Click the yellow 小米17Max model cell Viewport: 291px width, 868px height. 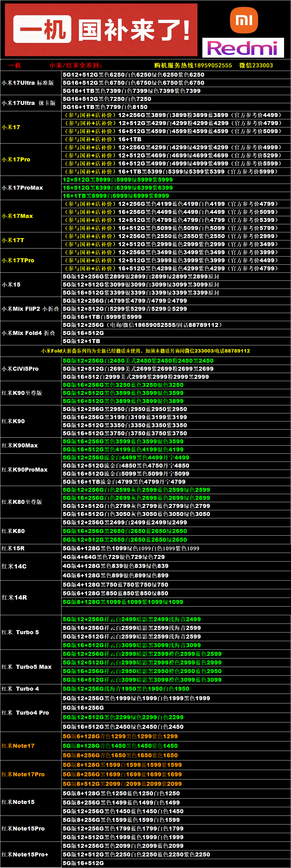31,216
